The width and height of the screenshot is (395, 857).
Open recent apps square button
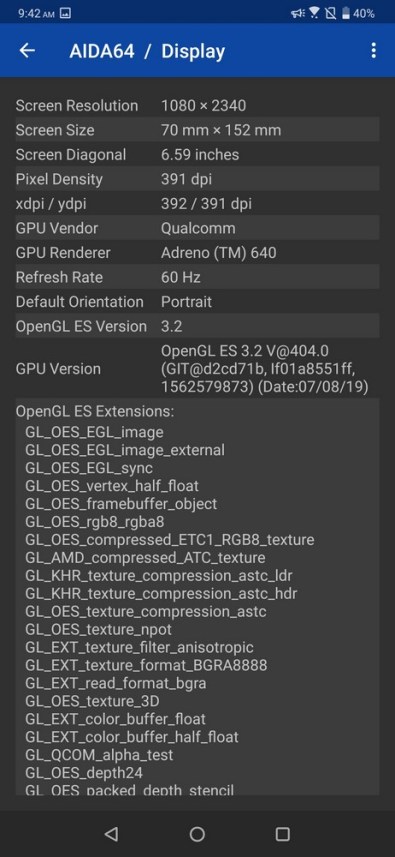282,833
